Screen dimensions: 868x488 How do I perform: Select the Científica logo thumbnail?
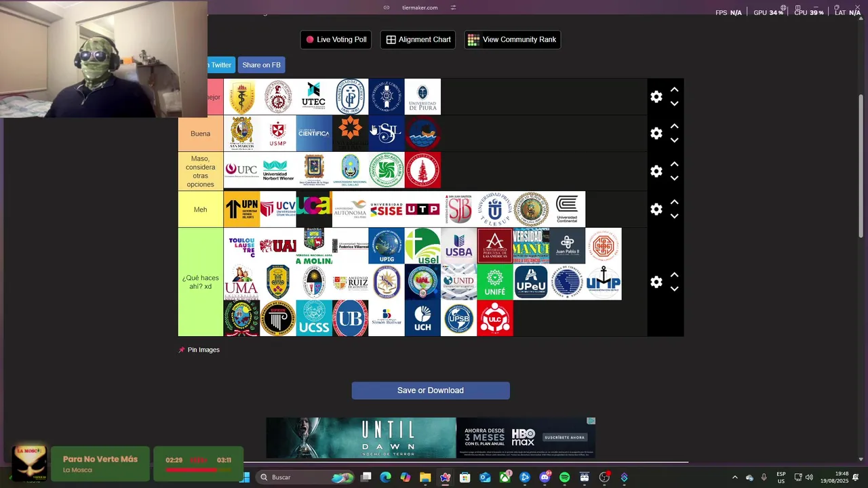coord(314,134)
